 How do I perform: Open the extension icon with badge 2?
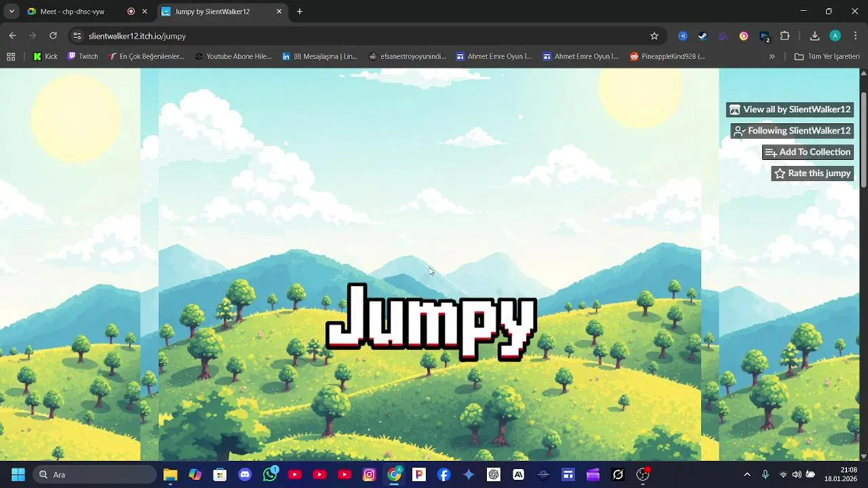pos(765,37)
